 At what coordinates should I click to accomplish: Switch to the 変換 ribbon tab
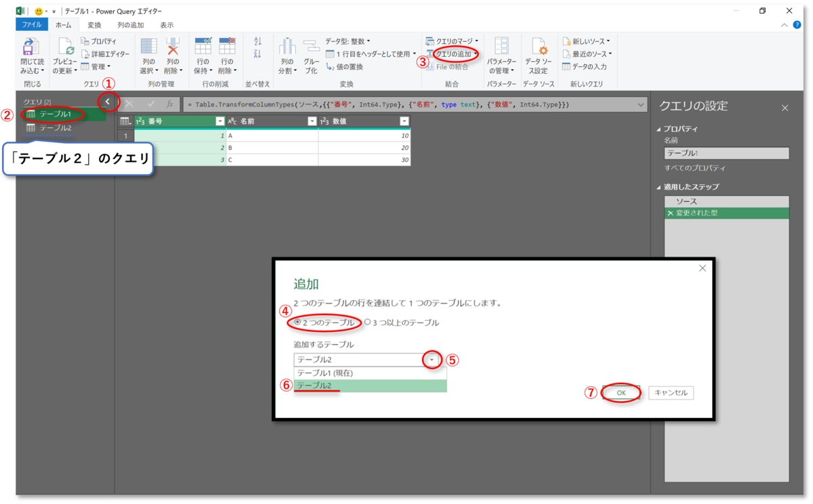tap(94, 24)
